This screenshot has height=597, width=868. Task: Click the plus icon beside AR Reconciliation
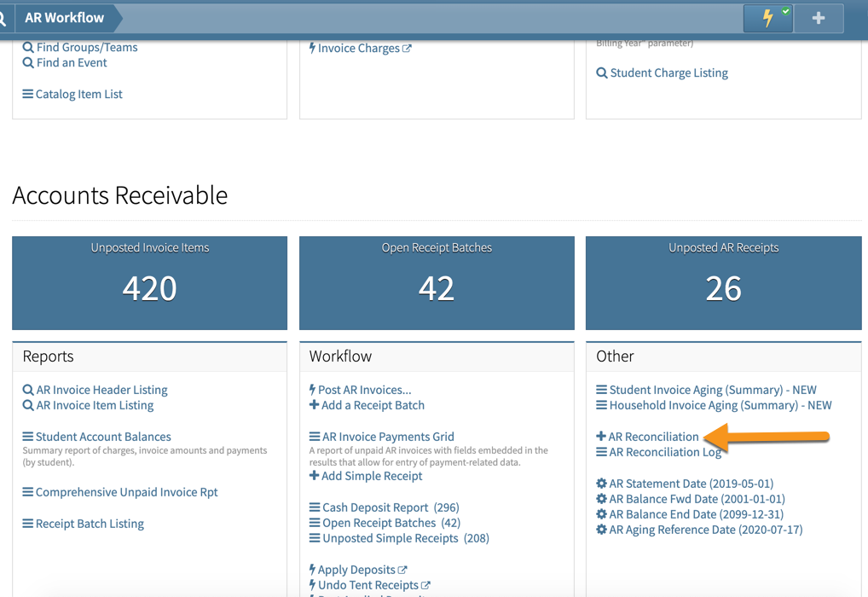click(x=601, y=437)
